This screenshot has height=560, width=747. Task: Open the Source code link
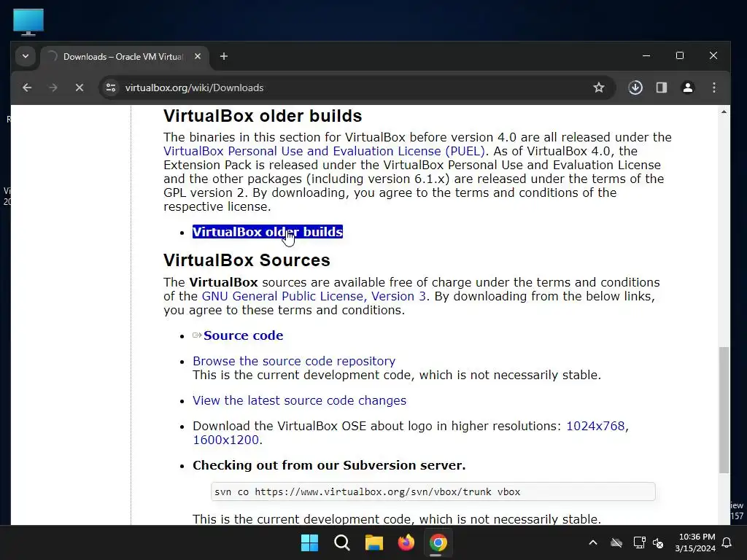[243, 335]
